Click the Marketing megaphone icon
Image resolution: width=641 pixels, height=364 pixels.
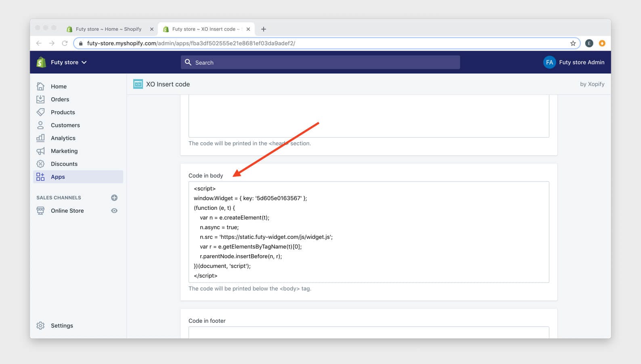(40, 151)
